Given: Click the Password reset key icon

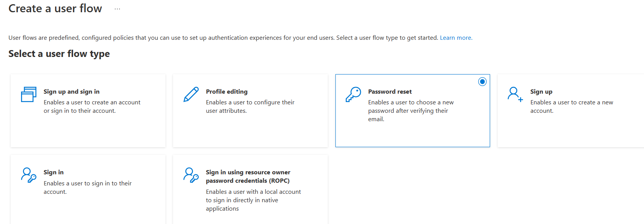Looking at the screenshot, I should (x=353, y=94).
